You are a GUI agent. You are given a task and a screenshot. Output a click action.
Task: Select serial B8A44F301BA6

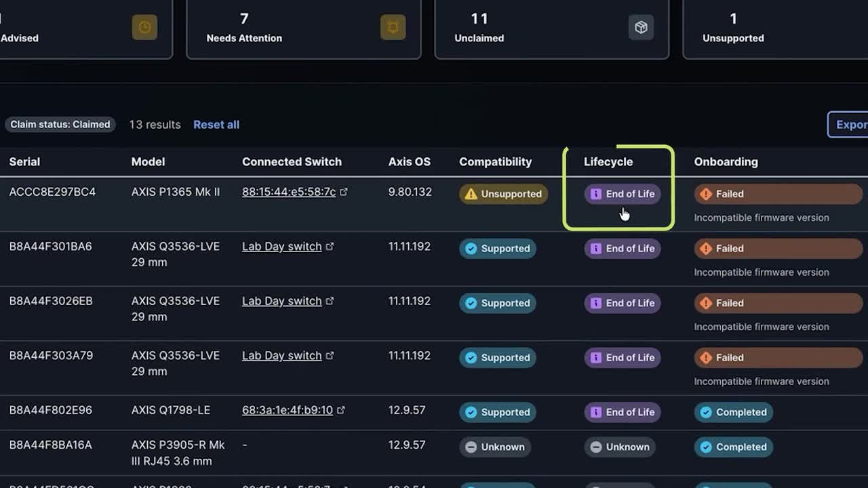tap(50, 247)
